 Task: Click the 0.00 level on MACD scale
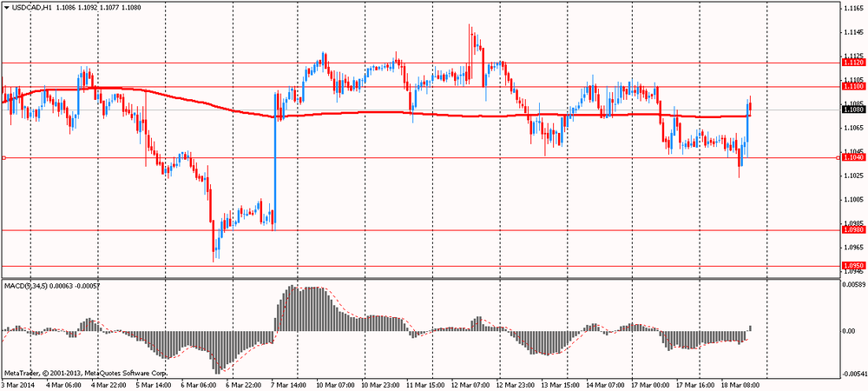click(850, 307)
